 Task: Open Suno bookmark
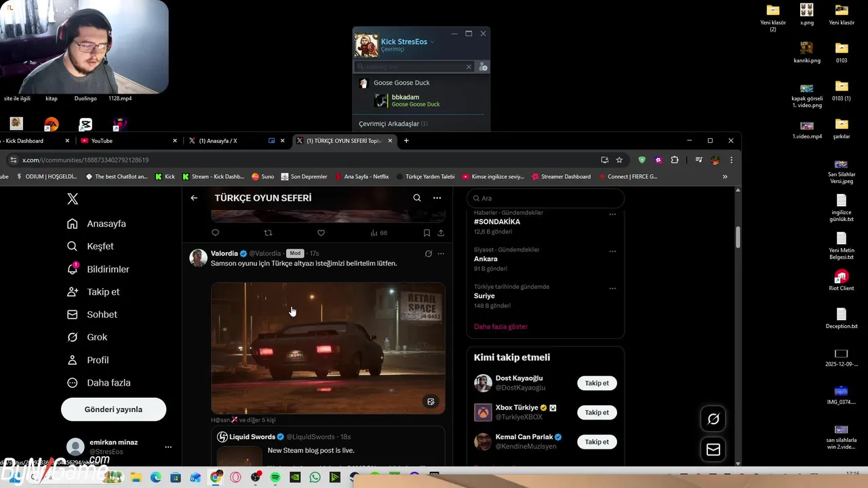(262, 177)
